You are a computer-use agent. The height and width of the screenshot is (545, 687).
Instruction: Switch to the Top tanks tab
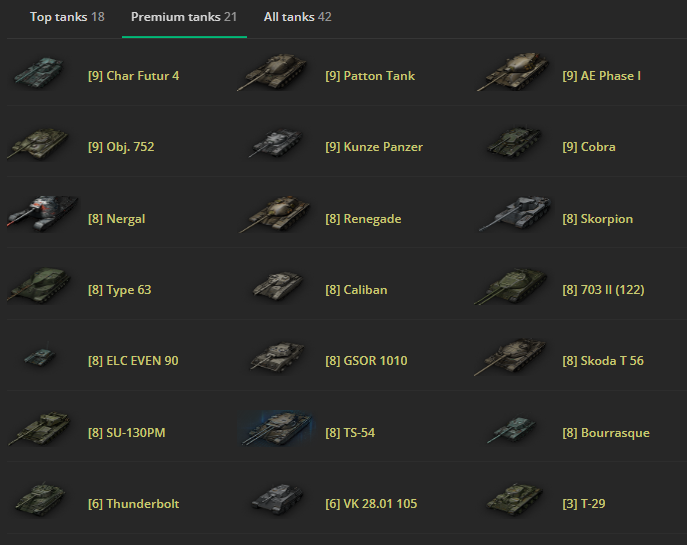pyautogui.click(x=67, y=17)
